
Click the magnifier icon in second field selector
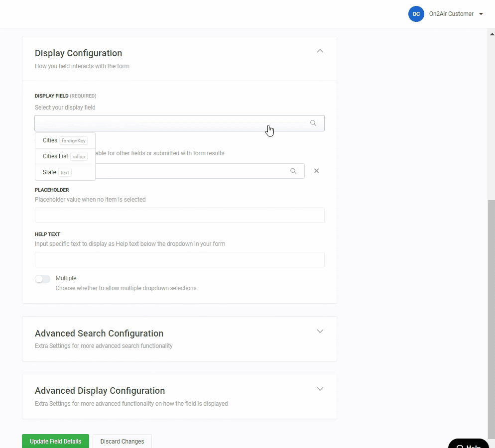pos(293,171)
